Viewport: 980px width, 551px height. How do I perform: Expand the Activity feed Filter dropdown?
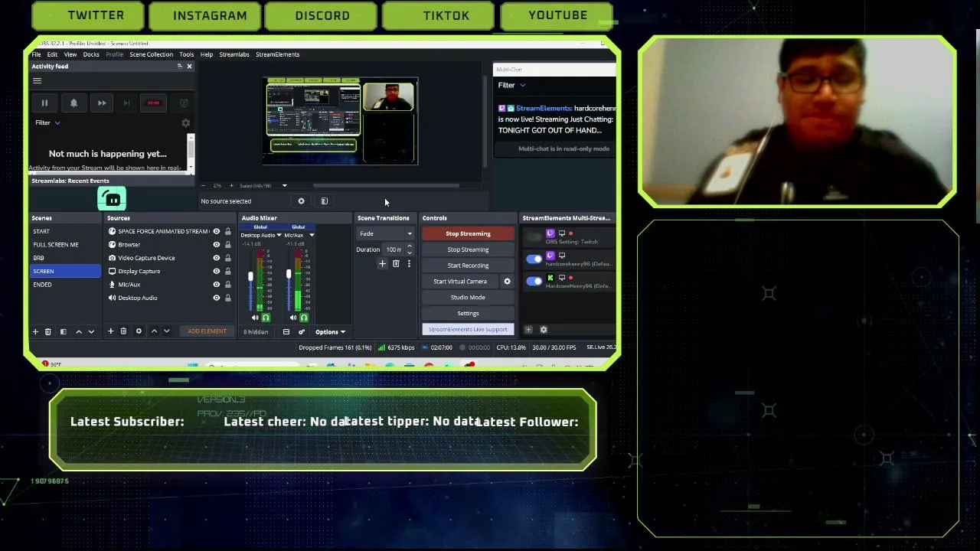[x=47, y=122]
